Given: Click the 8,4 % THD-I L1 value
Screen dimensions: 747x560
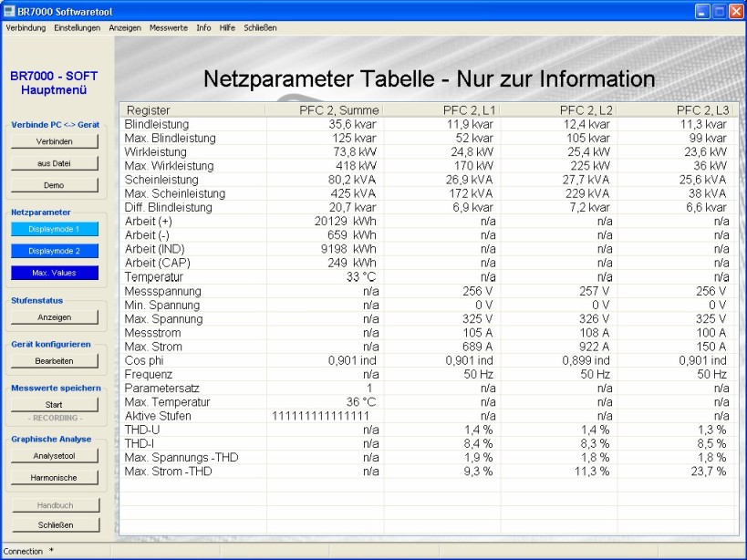Looking at the screenshot, I should pos(478,443).
